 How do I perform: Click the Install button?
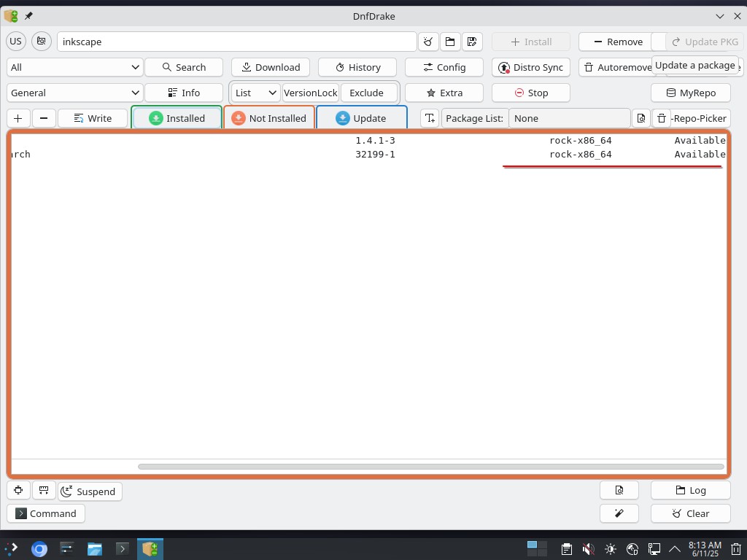(531, 42)
